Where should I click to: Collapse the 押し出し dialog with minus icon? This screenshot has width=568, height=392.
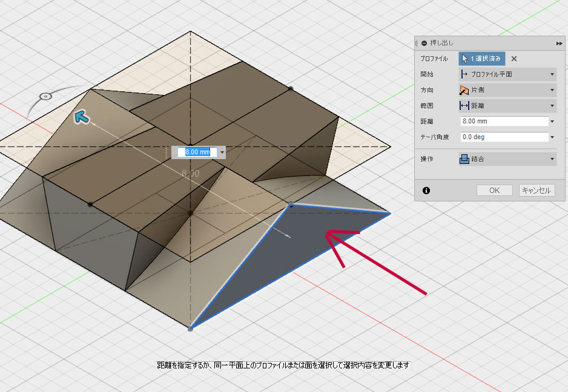point(424,44)
